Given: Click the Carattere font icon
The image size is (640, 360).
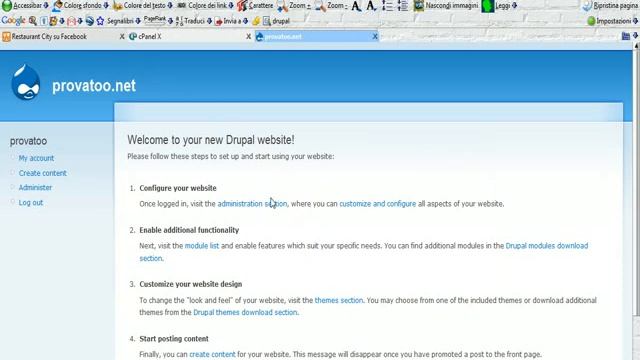Looking at the screenshot, I should pos(242,6).
